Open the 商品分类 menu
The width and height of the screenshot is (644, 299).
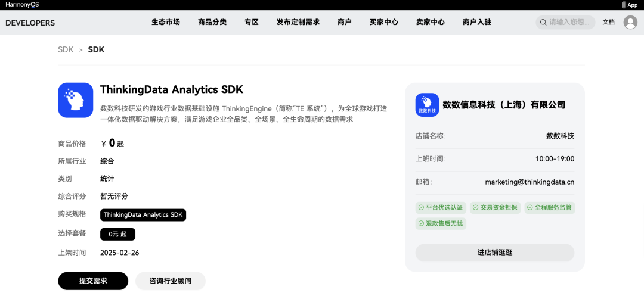212,22
